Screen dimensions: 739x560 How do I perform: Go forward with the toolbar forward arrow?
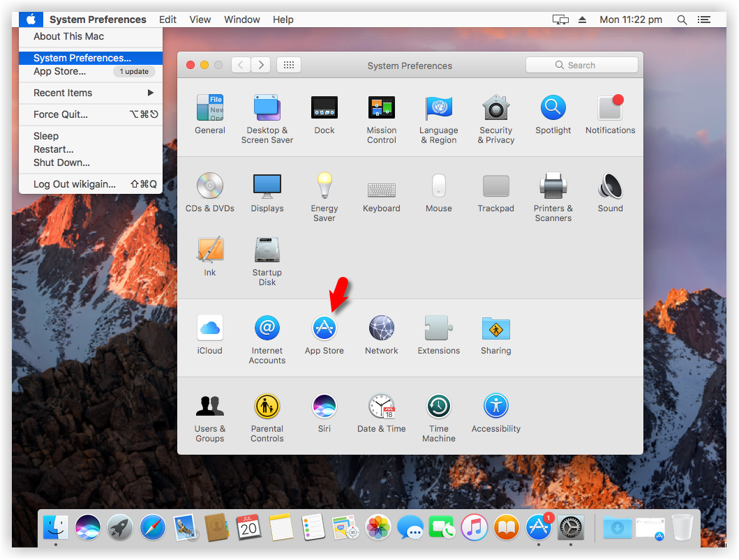click(x=260, y=65)
